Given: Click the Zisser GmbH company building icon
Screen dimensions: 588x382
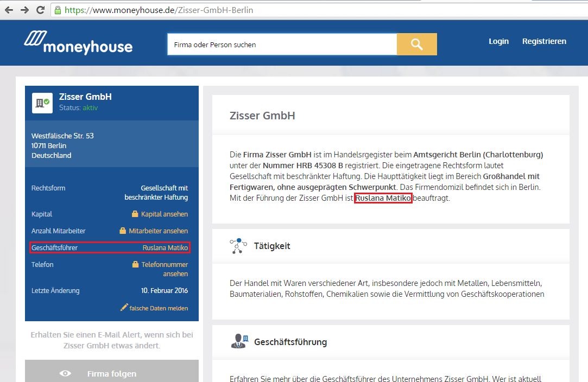Looking at the screenshot, I should coord(41,102).
